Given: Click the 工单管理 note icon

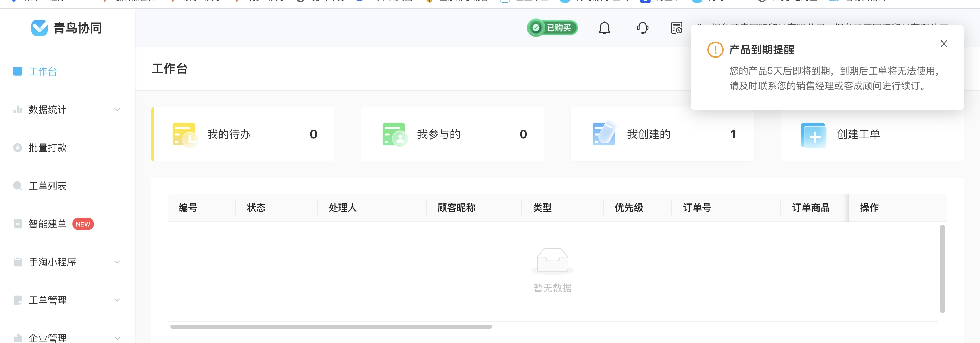Looking at the screenshot, I should pos(17,300).
